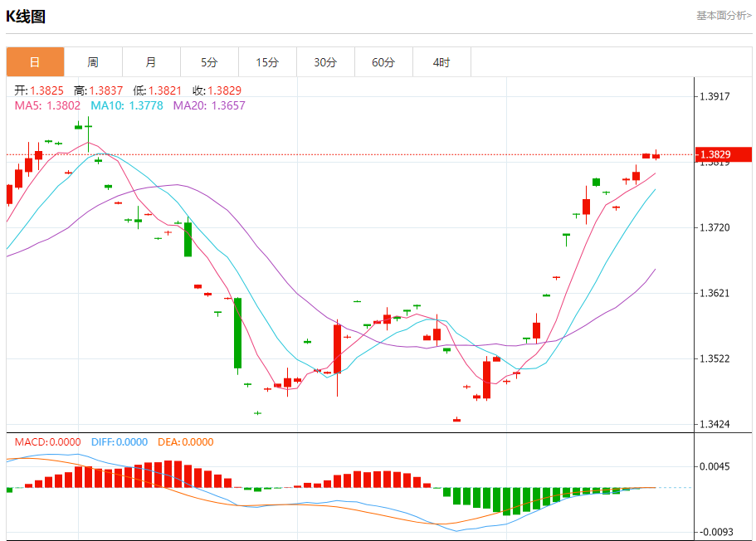
Task: Open the 基本面分析 link
Action: click(x=723, y=16)
